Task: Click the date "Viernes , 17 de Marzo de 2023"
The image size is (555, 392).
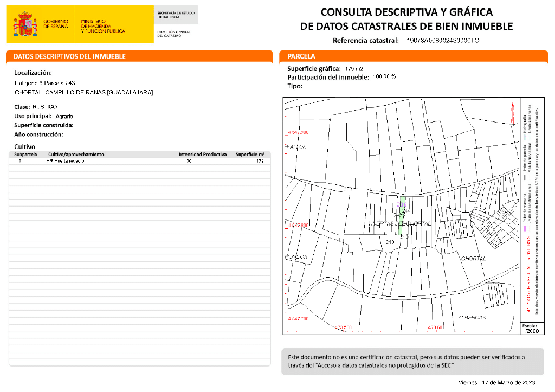Action: coord(496,382)
